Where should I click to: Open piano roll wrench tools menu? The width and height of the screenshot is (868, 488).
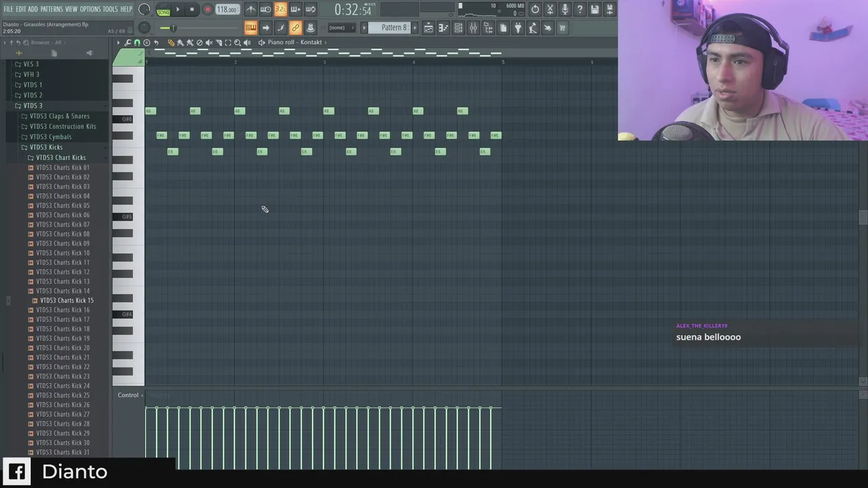127,43
